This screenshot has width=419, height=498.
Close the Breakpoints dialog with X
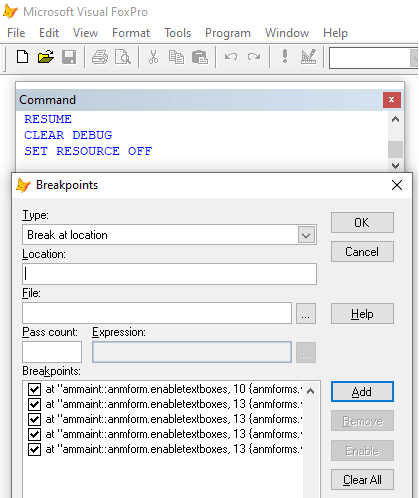pyautogui.click(x=397, y=185)
